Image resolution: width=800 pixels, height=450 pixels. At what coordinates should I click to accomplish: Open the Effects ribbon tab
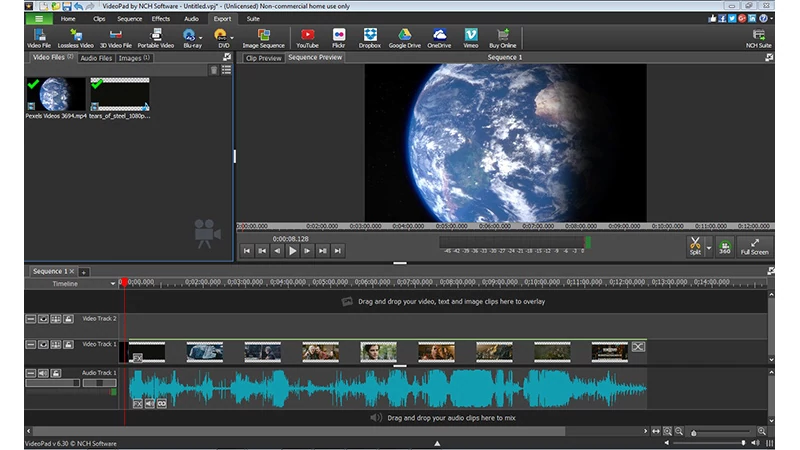click(161, 19)
